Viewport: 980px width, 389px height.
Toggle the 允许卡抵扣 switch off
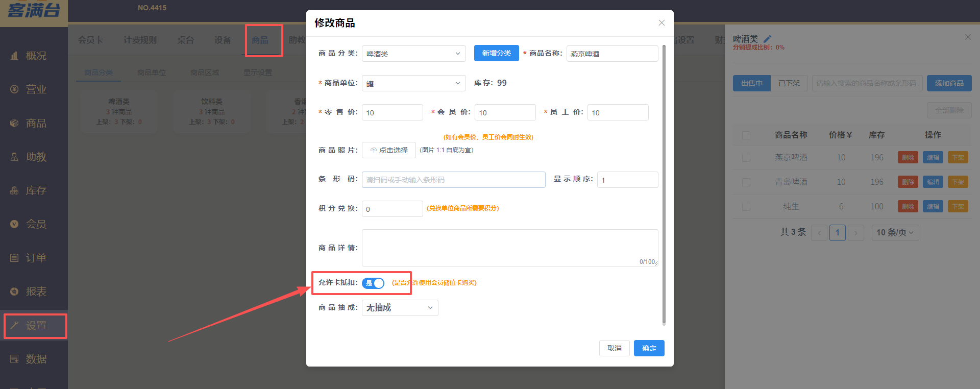(x=373, y=283)
